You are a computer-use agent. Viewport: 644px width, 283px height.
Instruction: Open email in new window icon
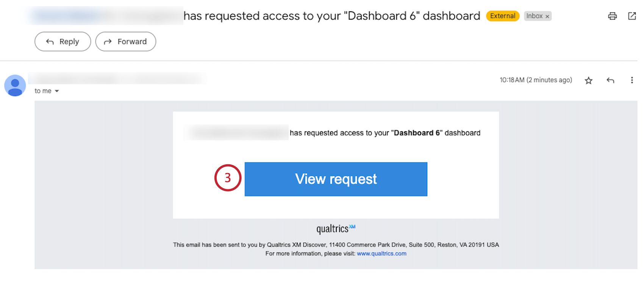(x=632, y=16)
